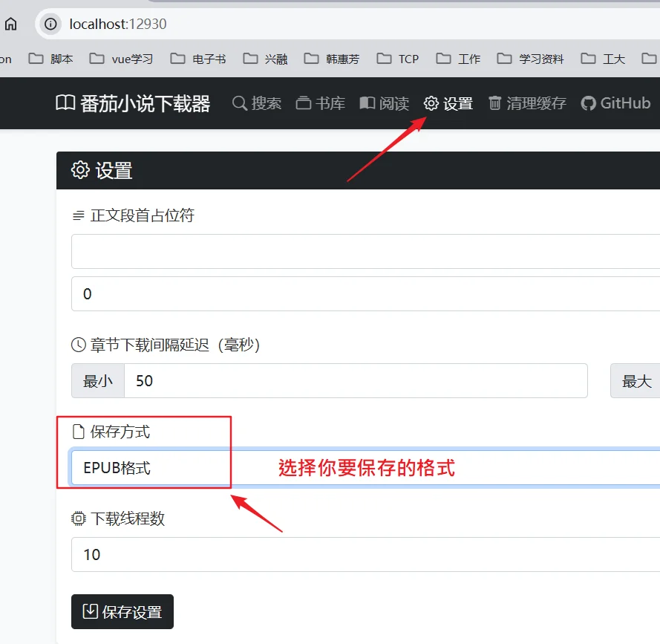Open the 学习资料 bookmark folder
Viewport: 660px width, 644px height.
[530, 59]
